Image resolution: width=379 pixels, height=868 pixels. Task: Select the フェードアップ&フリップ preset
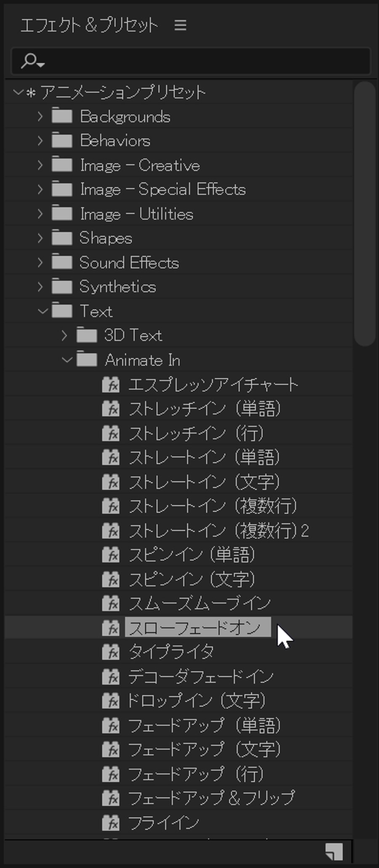click(x=211, y=798)
